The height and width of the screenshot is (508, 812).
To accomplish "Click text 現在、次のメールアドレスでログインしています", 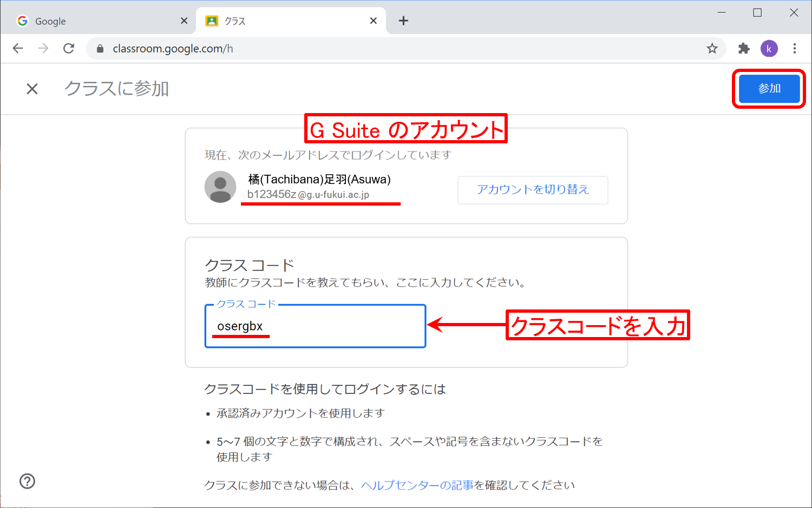I will (328, 155).
